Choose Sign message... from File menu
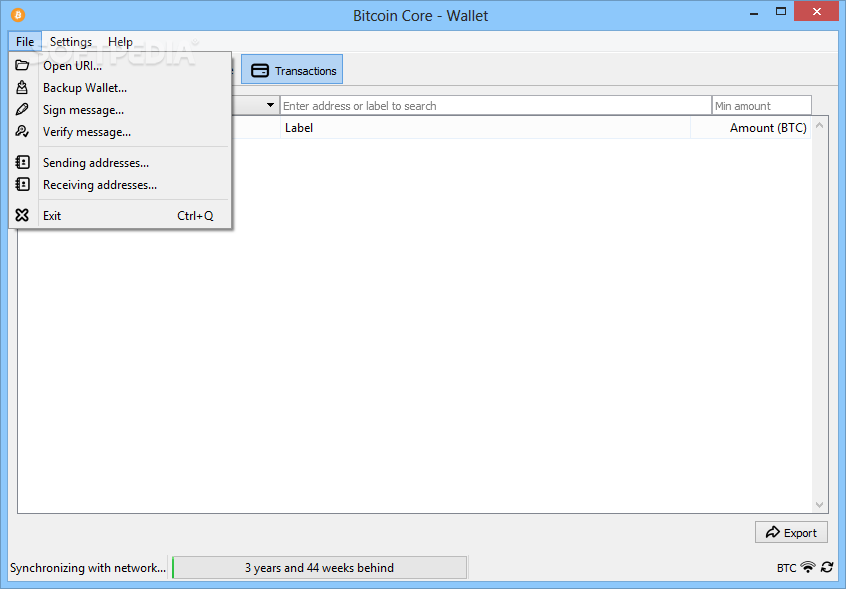This screenshot has width=846, height=589. click(x=120, y=110)
